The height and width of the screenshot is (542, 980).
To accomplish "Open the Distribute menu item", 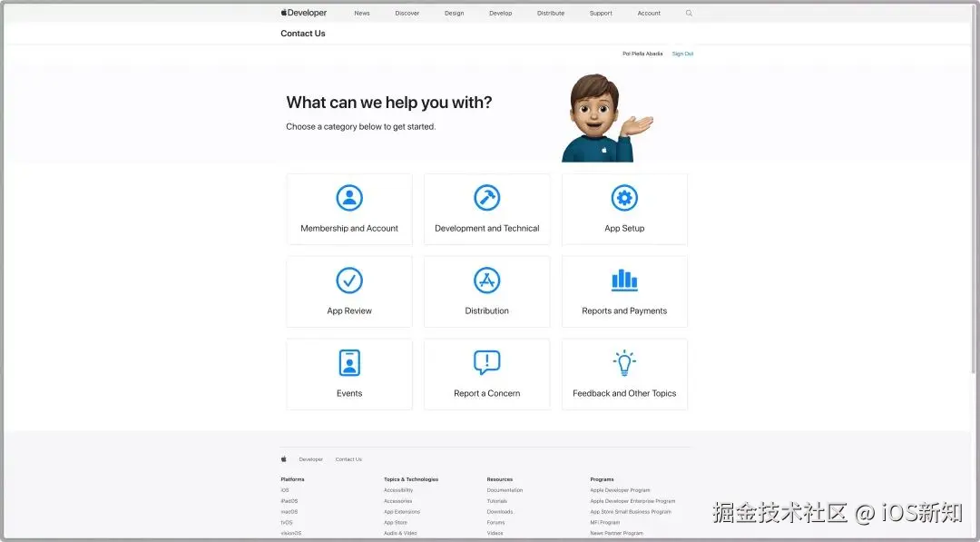I will tap(551, 13).
